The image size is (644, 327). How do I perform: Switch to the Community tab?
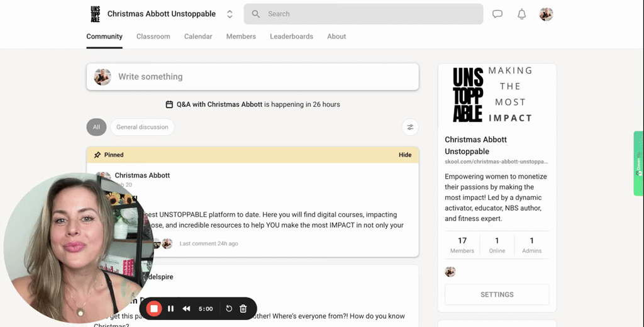104,36
